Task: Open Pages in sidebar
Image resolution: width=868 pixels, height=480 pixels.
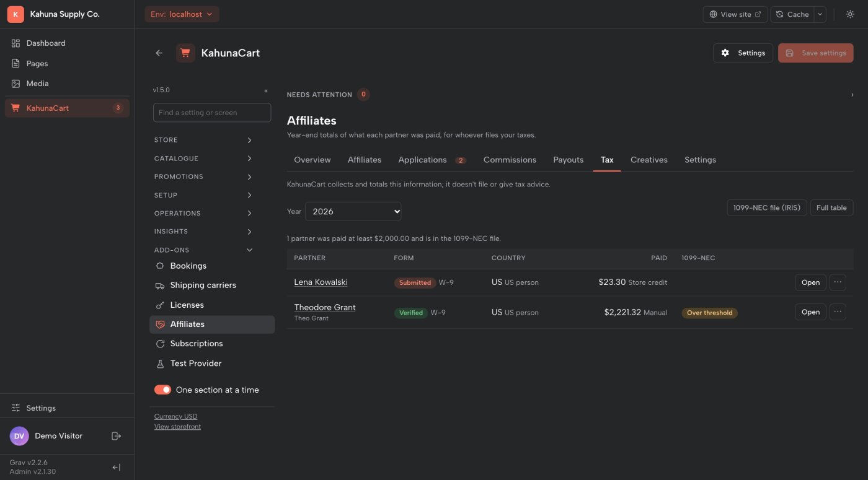Action: coord(67,64)
